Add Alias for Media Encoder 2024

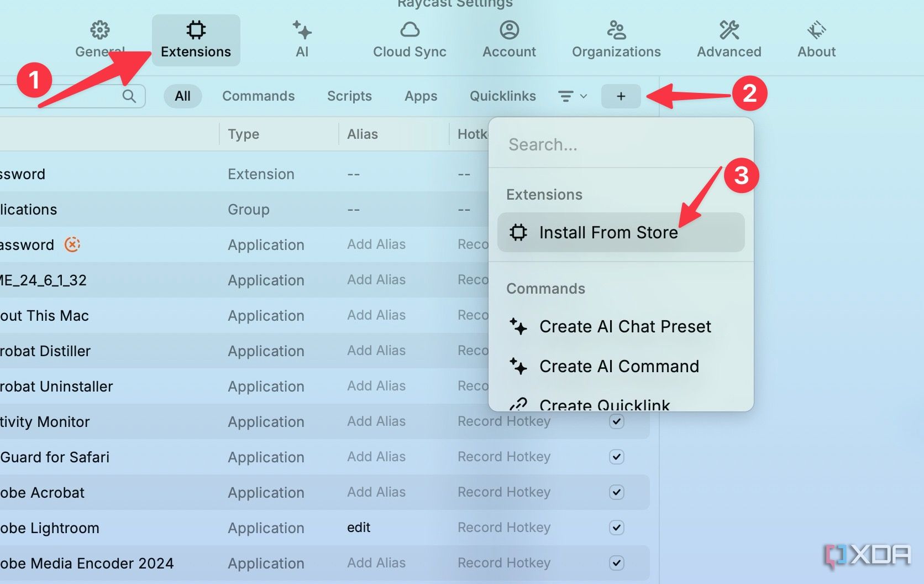[x=376, y=563]
